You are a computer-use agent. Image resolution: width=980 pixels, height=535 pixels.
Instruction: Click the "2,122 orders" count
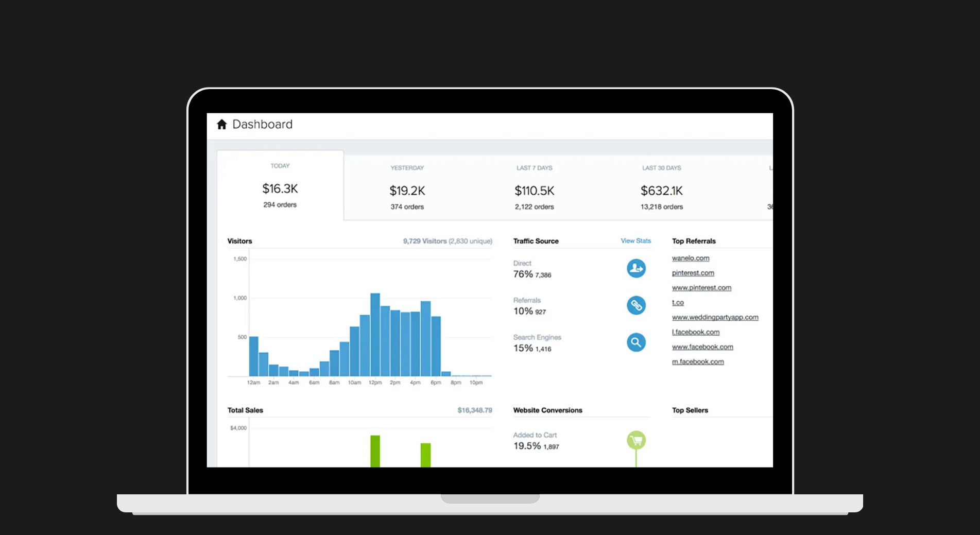pos(535,206)
